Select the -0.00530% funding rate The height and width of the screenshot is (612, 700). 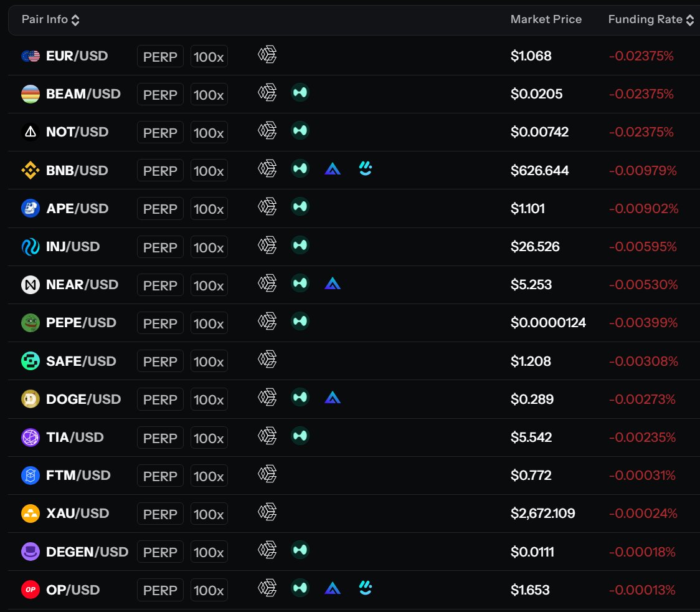[643, 285]
